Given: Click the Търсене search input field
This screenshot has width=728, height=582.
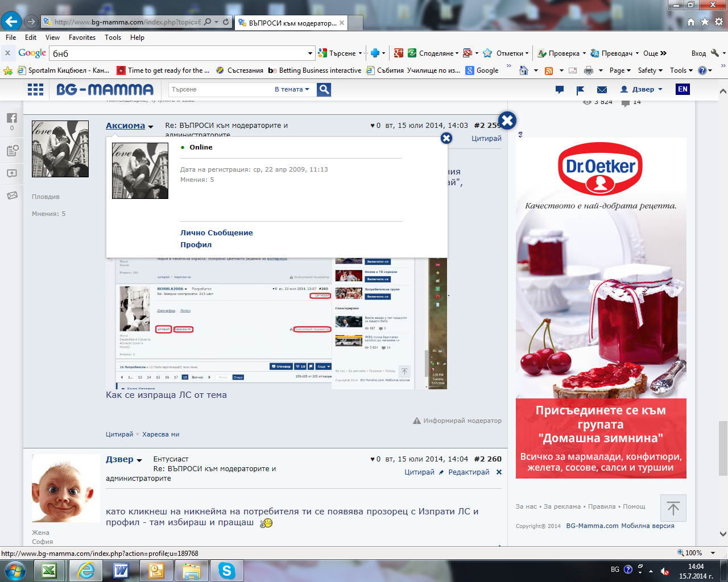Looking at the screenshot, I should [x=219, y=89].
